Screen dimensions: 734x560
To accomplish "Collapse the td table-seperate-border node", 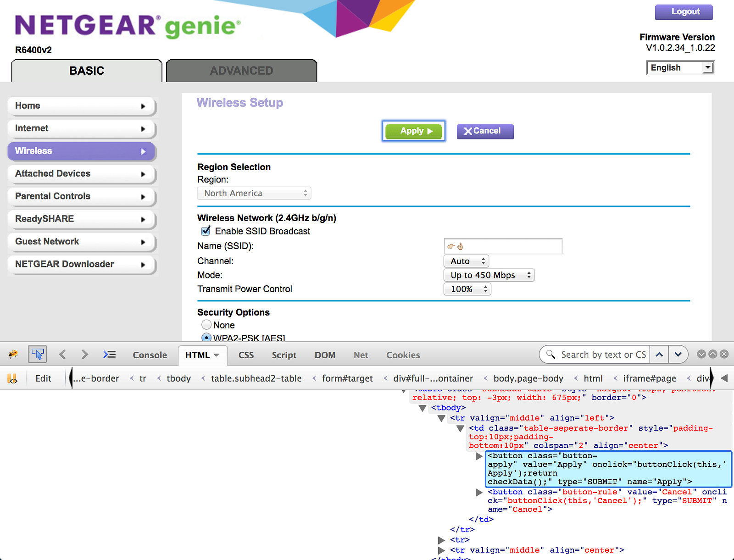I will coord(461,428).
